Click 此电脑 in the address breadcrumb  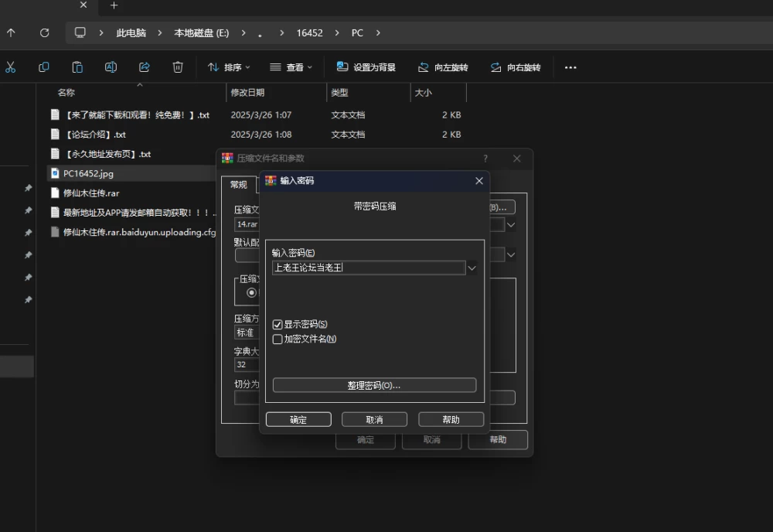click(x=131, y=33)
